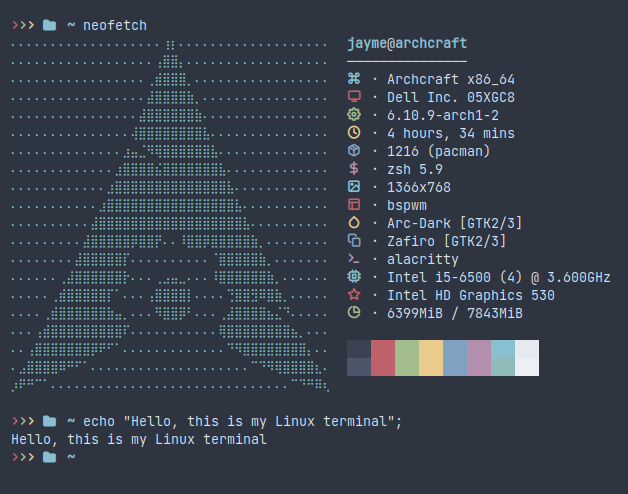Click the Arch logo ASCII art
This screenshot has width=628, height=494.
click(x=170, y=216)
